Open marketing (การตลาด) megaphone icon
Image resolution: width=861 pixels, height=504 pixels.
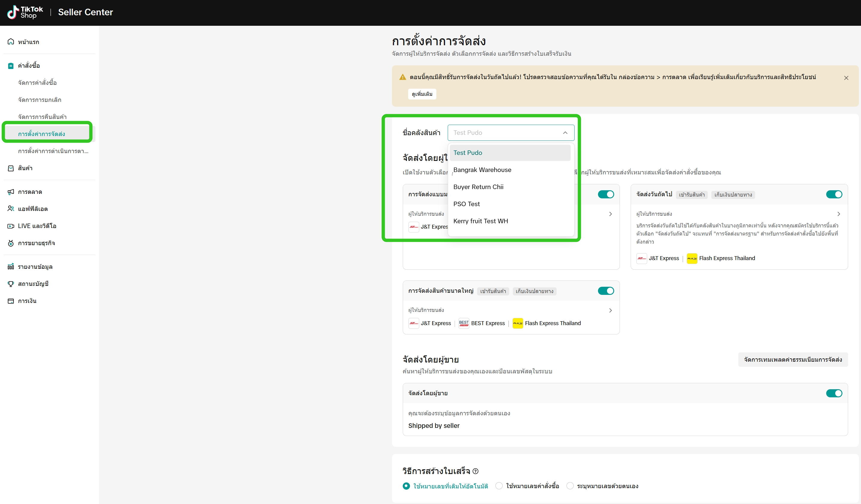(10, 192)
